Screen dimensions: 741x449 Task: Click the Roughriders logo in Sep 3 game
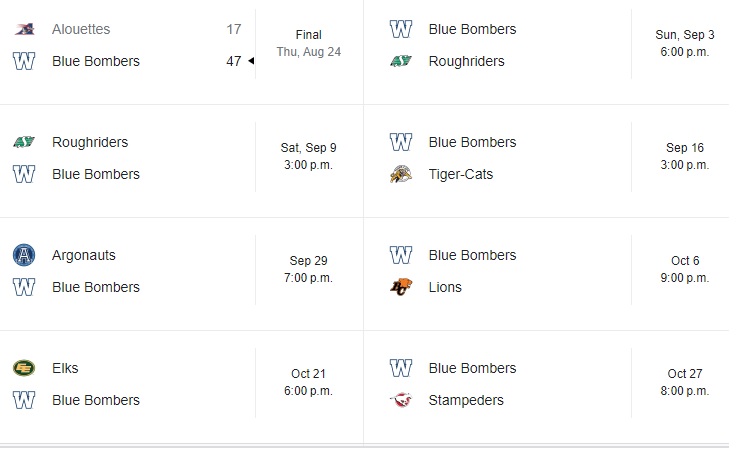(401, 62)
